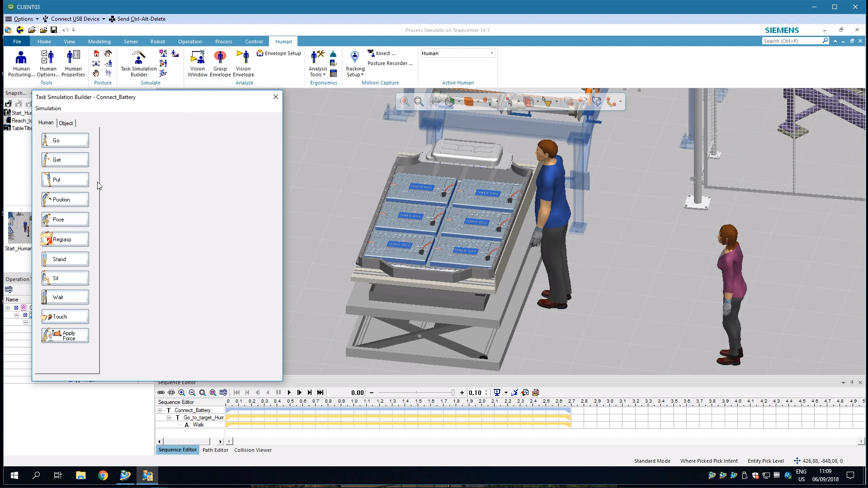This screenshot has height=488, width=868.
Task: Select the Grasp Envelope tool
Action: pyautogui.click(x=220, y=63)
